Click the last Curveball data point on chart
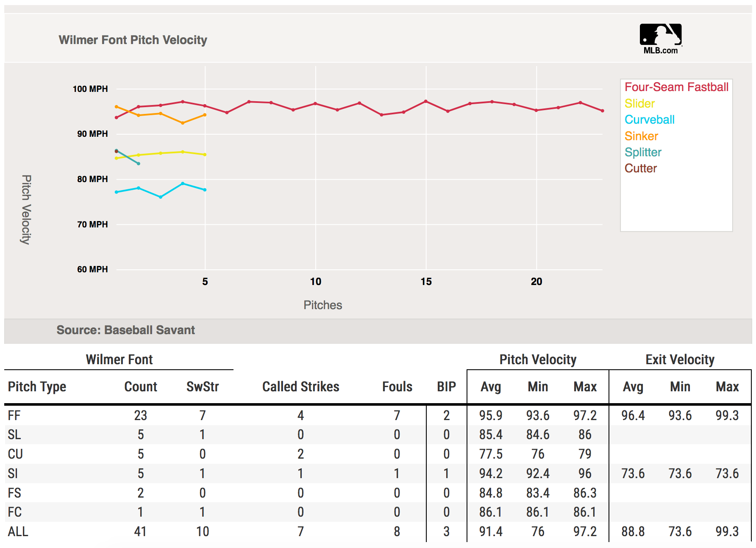Image resolution: width=756 pixels, height=548 pixels. (x=205, y=190)
